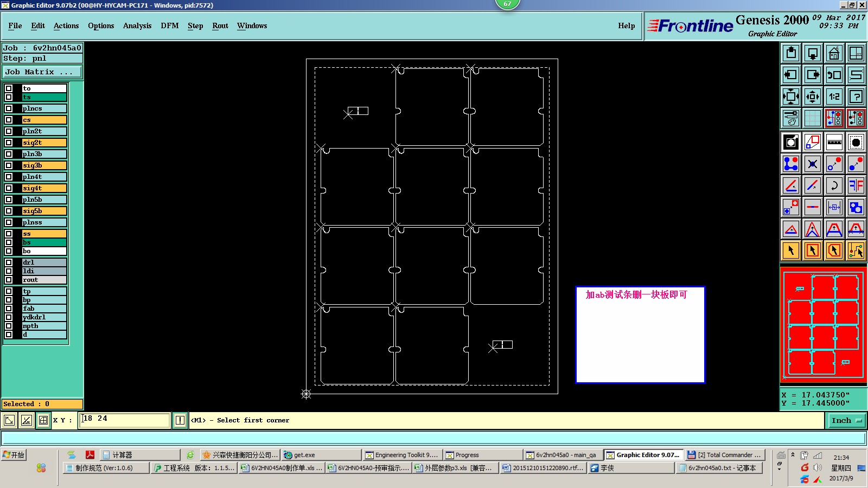Screen dimensions: 868x488
Task: Toggle the checkbox for layer sig2t
Action: (x=9, y=143)
